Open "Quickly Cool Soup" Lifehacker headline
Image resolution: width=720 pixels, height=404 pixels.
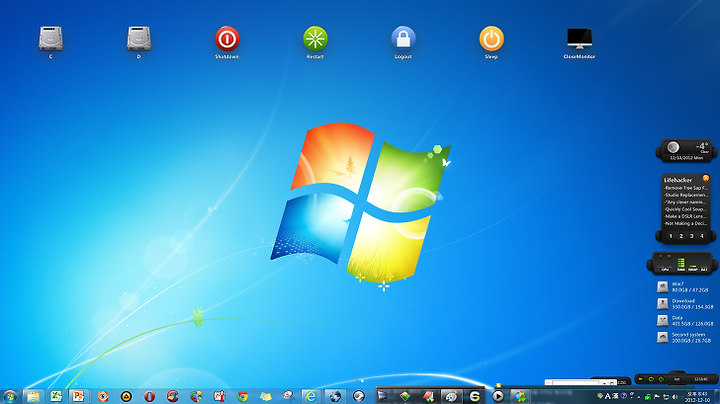click(x=686, y=209)
